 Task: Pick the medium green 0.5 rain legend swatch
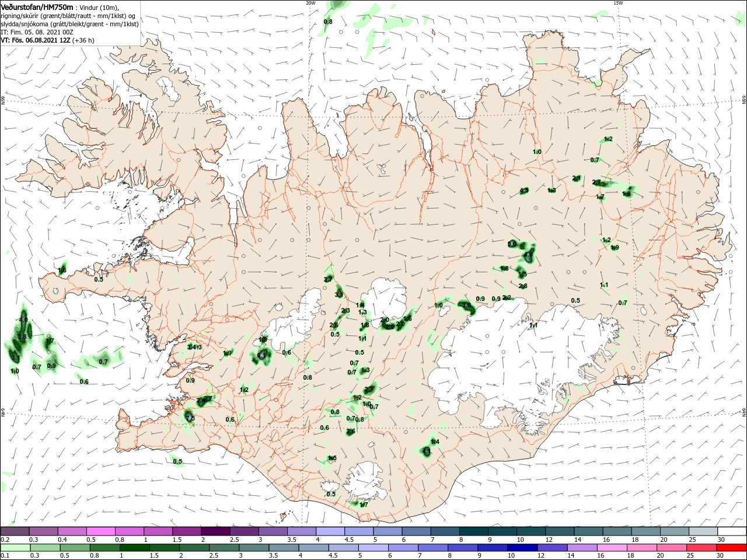tap(75, 547)
